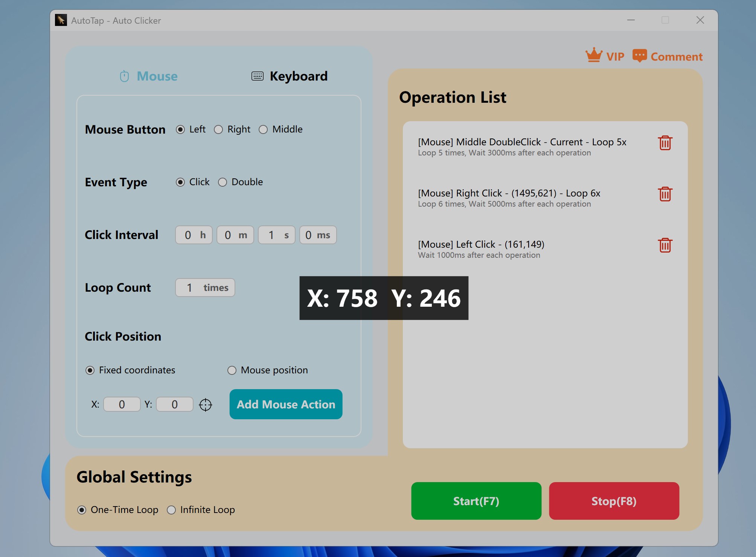Choose Double event type
This screenshot has height=557, width=756.
click(x=223, y=182)
